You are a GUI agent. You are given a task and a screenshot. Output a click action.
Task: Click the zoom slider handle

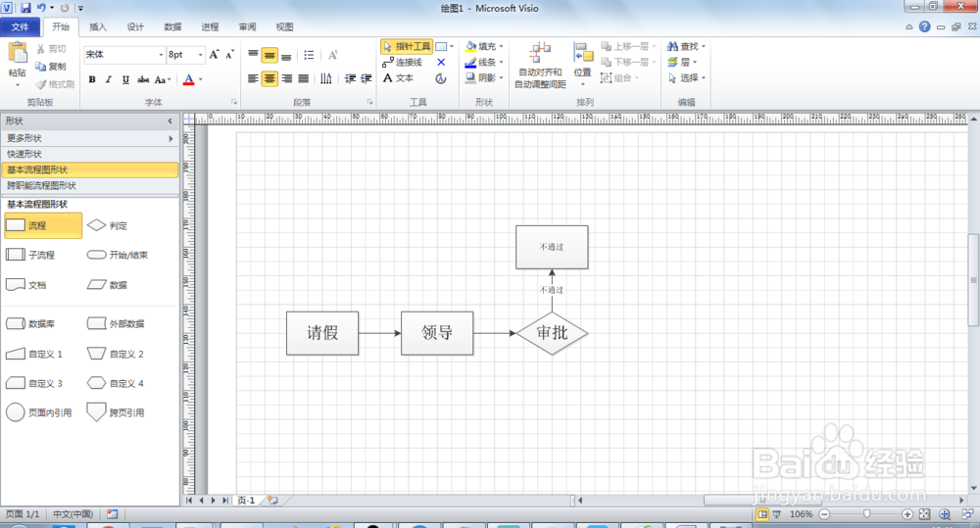pos(866,514)
